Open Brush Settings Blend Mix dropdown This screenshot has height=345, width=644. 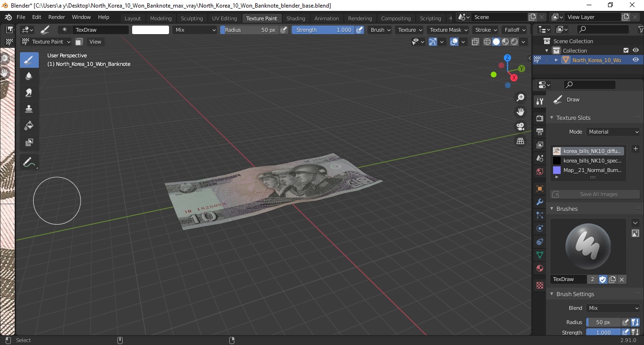pos(613,308)
